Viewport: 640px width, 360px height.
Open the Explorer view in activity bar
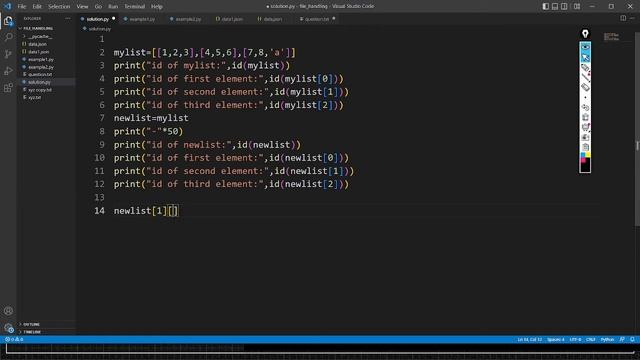point(8,21)
